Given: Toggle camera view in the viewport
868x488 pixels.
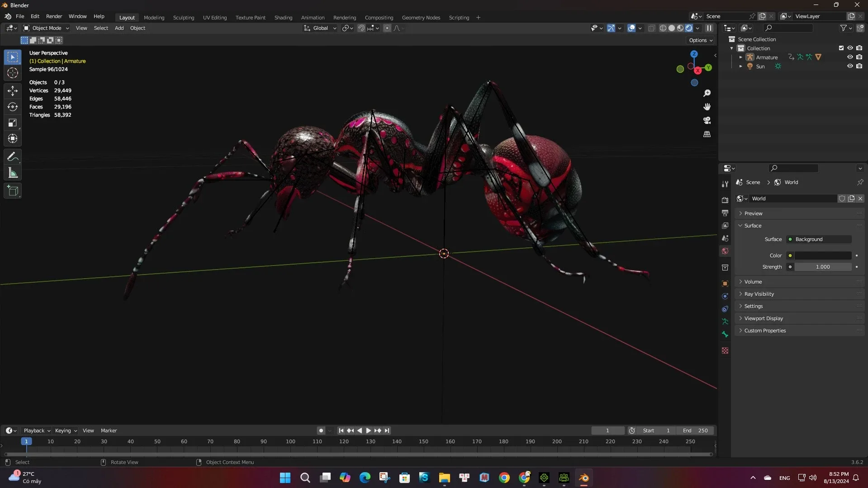Looking at the screenshot, I should 707,120.
